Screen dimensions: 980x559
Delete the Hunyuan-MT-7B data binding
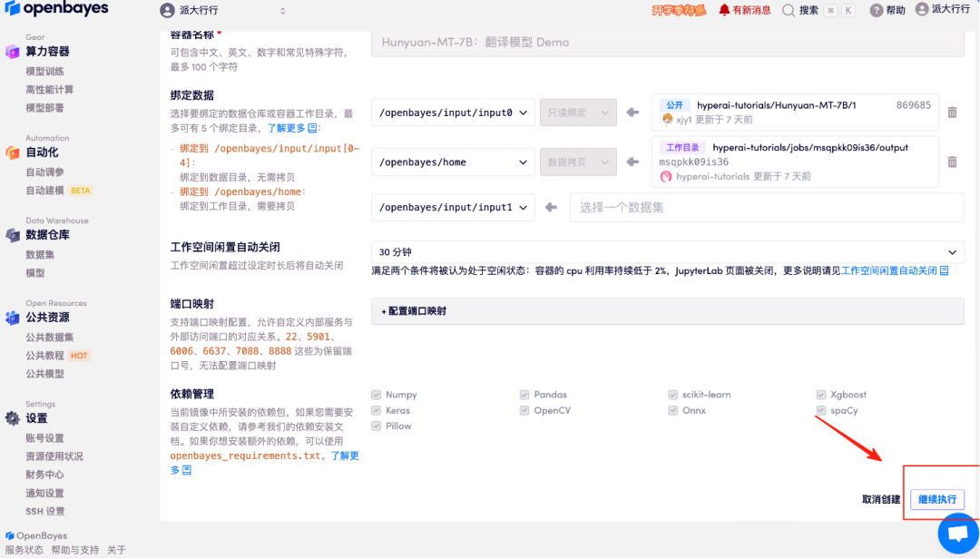(x=952, y=113)
